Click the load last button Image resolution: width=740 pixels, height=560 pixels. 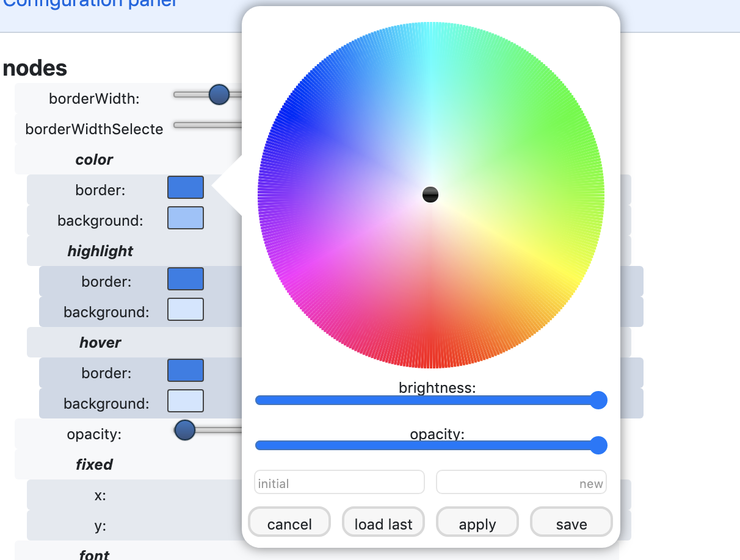[x=383, y=522]
